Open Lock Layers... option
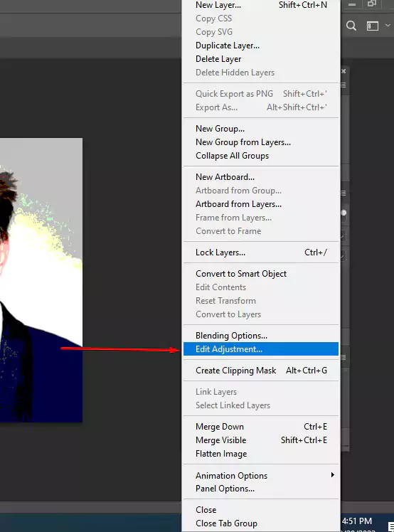This screenshot has width=394, height=532. pyautogui.click(x=261, y=252)
